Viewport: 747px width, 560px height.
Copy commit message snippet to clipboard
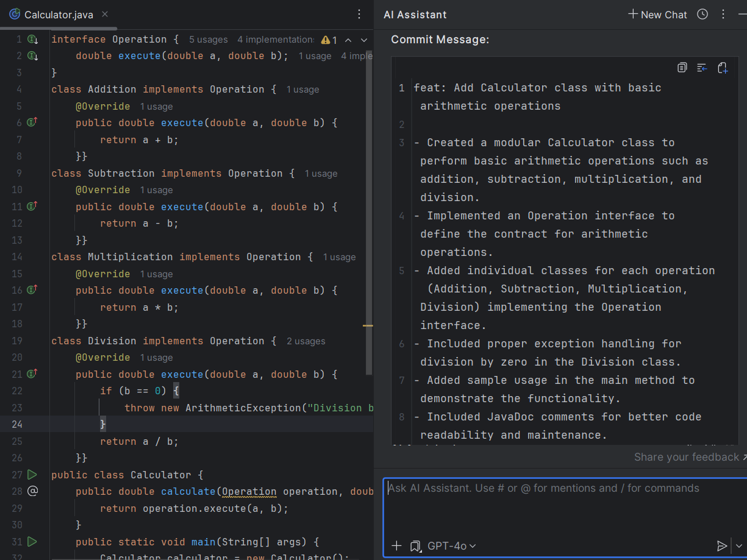[x=682, y=68]
